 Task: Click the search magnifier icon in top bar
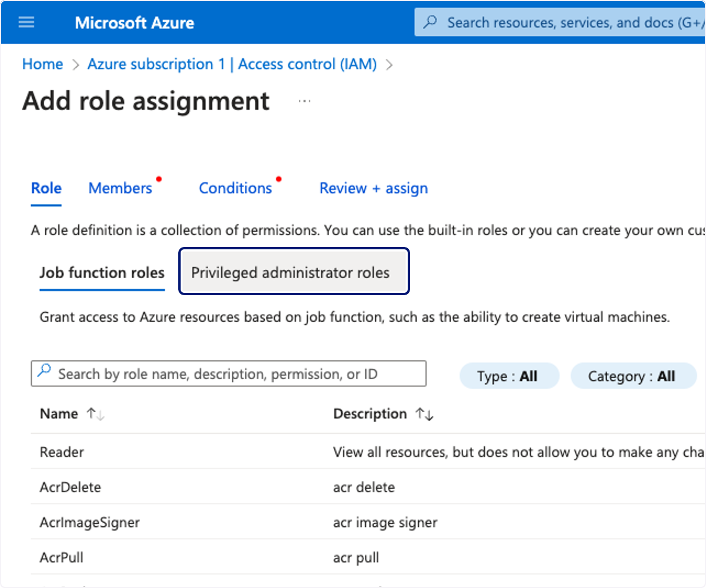431,22
